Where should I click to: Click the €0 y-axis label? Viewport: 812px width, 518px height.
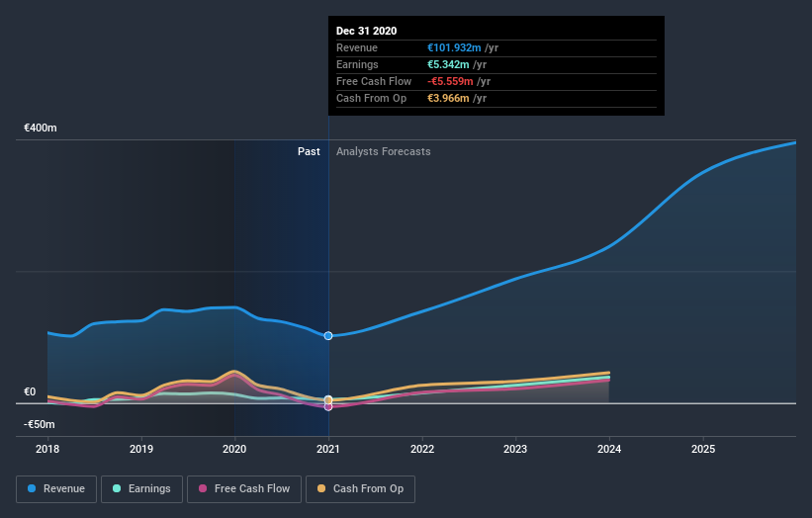click(x=30, y=391)
